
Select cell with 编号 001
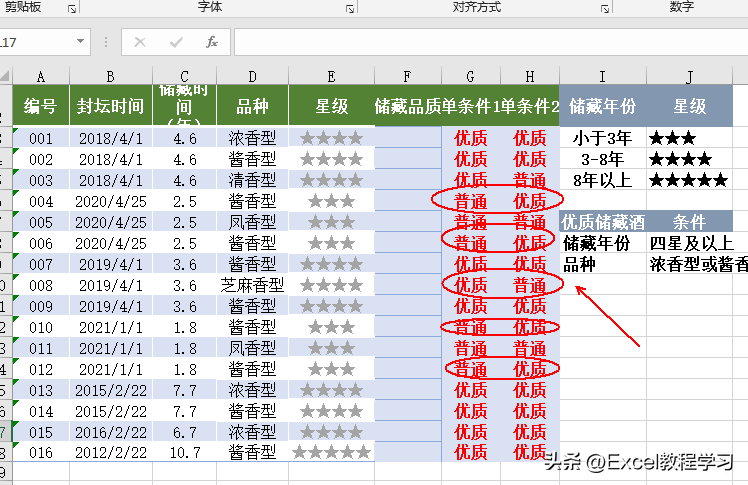coord(41,138)
